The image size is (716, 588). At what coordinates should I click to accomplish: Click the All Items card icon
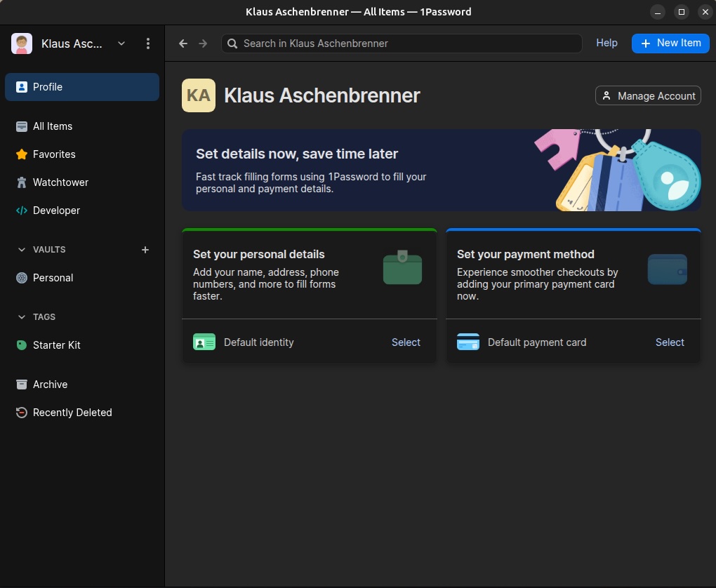click(22, 126)
